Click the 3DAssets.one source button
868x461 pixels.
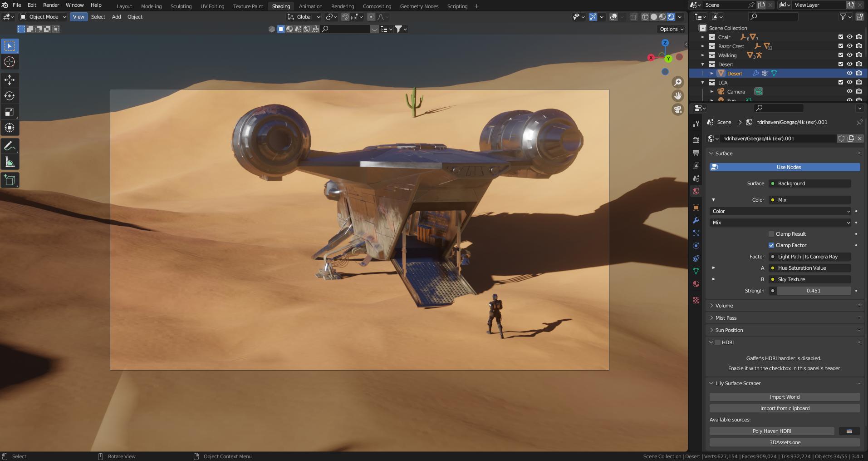point(785,442)
